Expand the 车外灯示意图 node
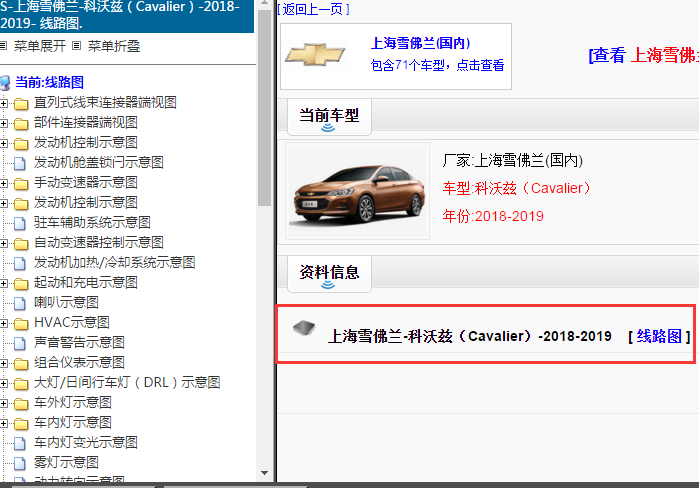The height and width of the screenshot is (488, 699). tap(4, 403)
